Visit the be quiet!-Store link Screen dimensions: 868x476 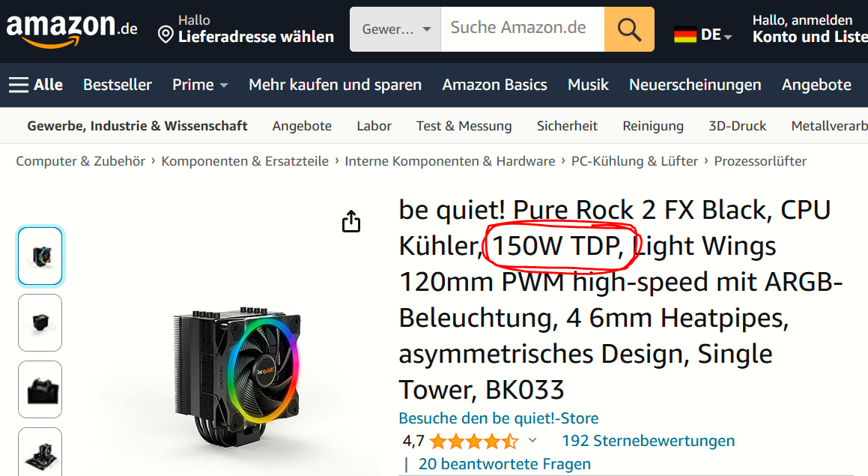pyautogui.click(x=498, y=418)
